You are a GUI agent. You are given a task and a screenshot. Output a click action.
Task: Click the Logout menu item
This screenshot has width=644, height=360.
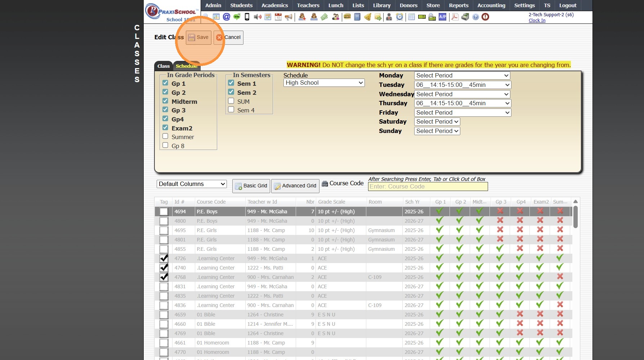[x=568, y=5]
